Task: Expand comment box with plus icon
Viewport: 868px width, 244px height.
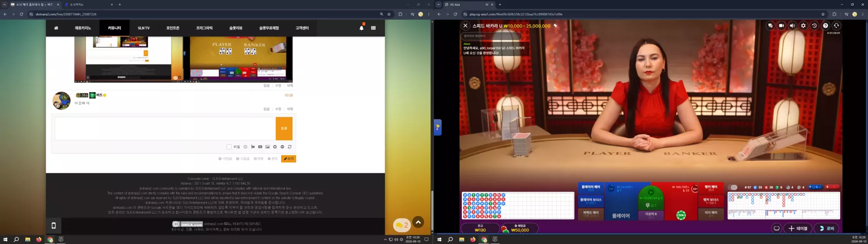Action: pyautogui.click(x=275, y=147)
